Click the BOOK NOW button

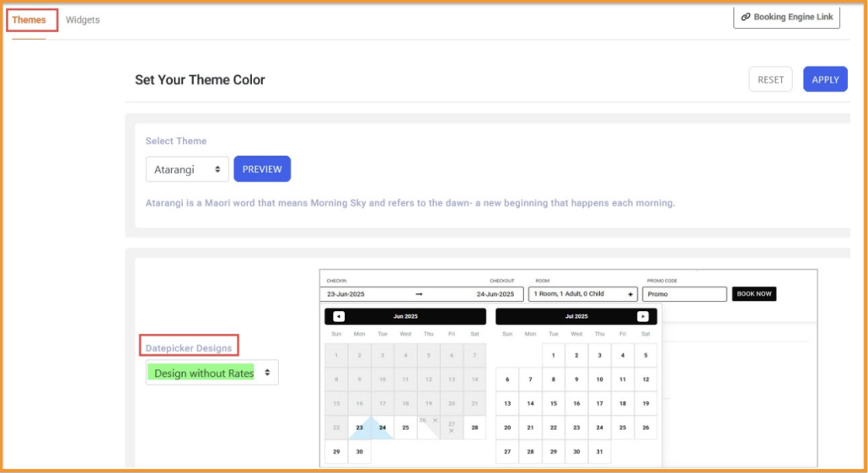click(754, 294)
